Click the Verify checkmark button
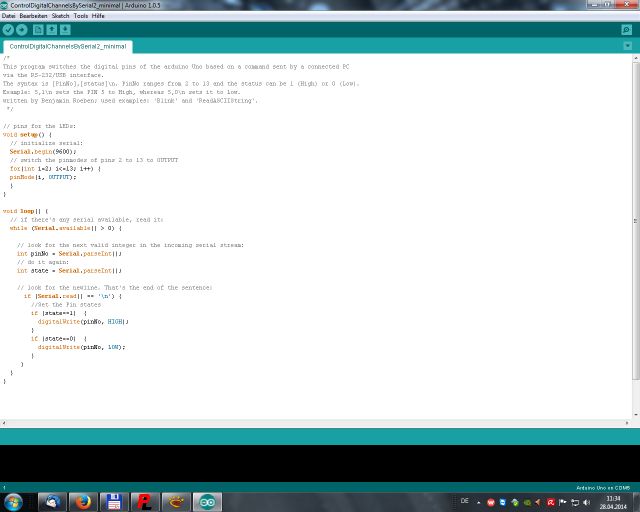640x512 pixels. 8,30
